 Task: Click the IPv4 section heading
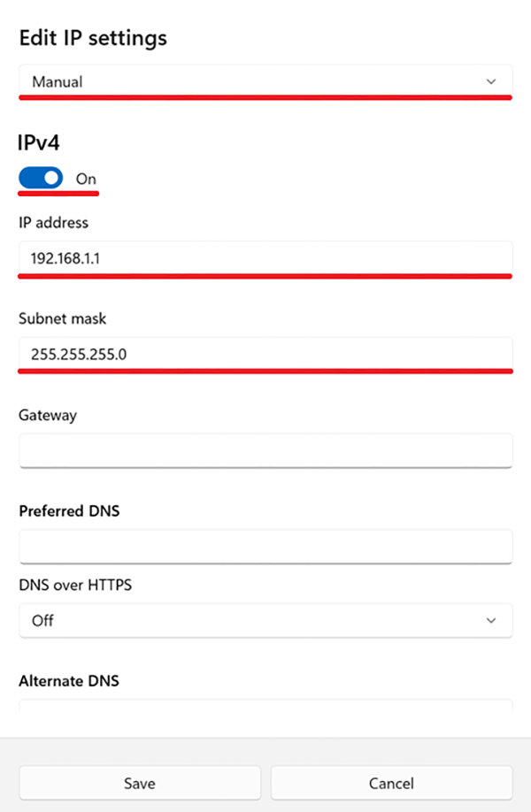pos(39,142)
